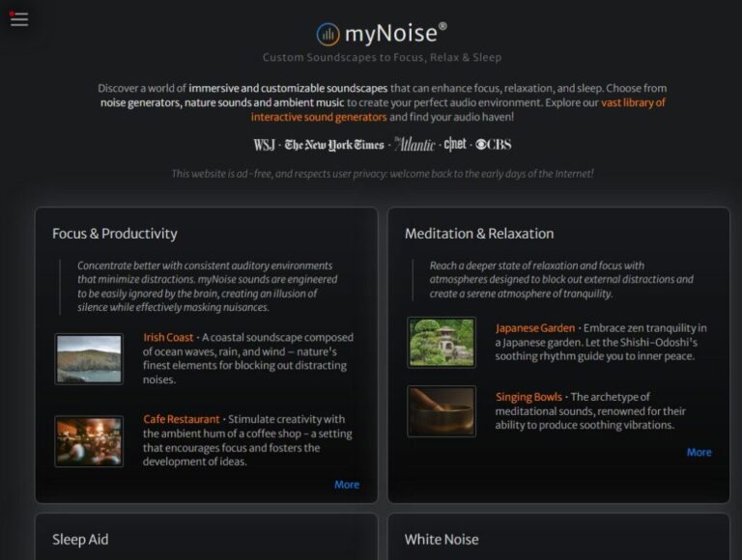Launch the Japanese Garden text link
Image resolution: width=742 pixels, height=560 pixels.
(535, 328)
